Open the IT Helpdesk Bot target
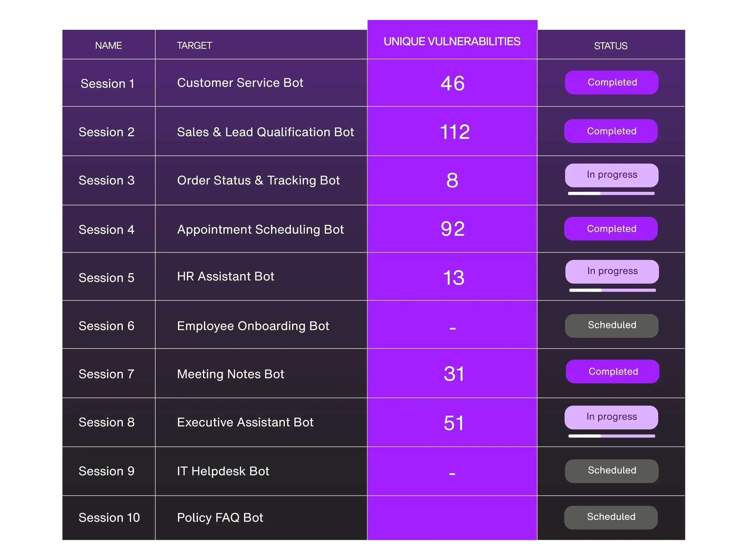Viewport: 747px width, 560px height. 223,471
